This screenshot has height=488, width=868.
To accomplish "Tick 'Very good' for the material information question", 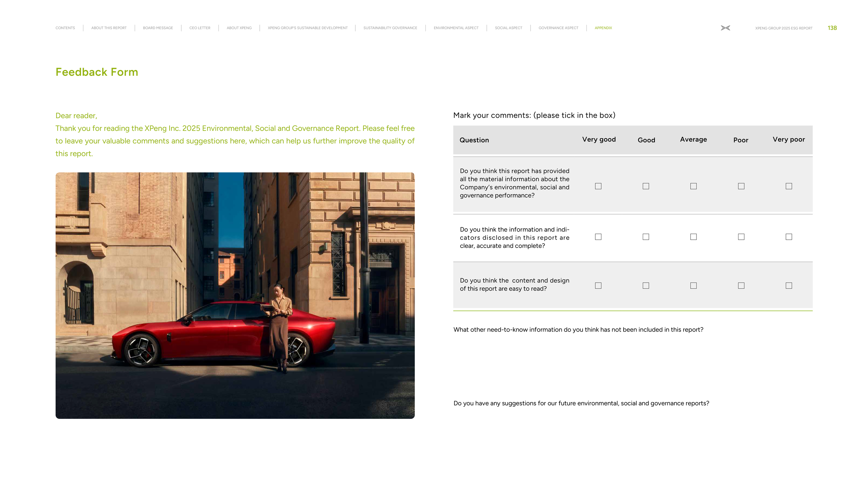I will (x=598, y=186).
